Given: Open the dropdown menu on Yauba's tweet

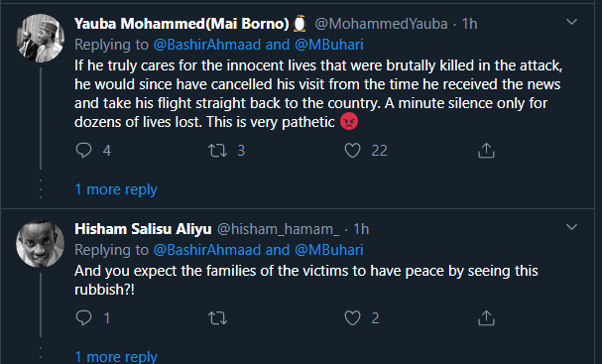Looking at the screenshot, I should (571, 22).
